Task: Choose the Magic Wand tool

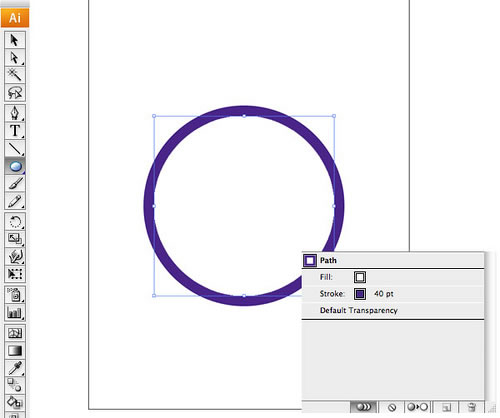Action: [x=15, y=75]
